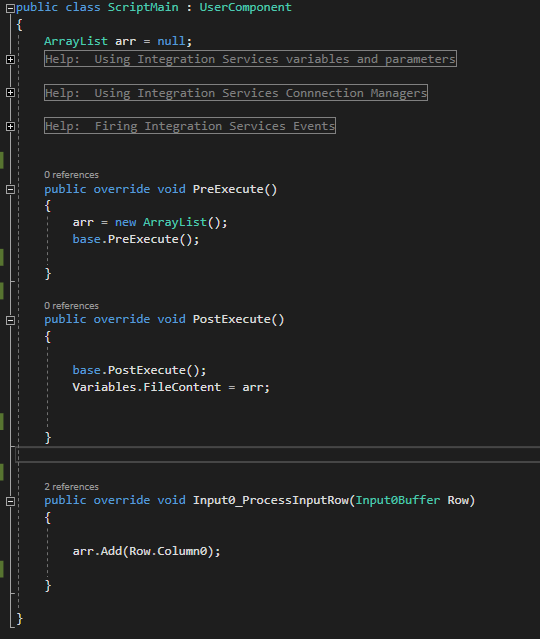The image size is (540, 639).
Task: Expand the variables and parameters help region
Action: point(11,59)
